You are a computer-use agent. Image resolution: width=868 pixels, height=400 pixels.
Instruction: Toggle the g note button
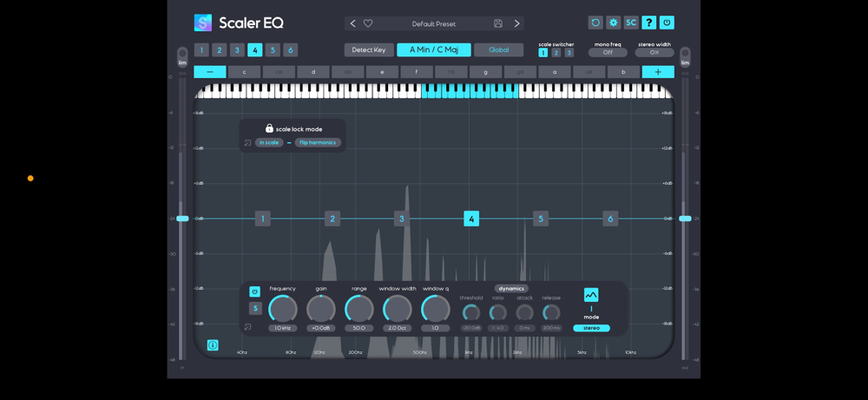click(485, 72)
